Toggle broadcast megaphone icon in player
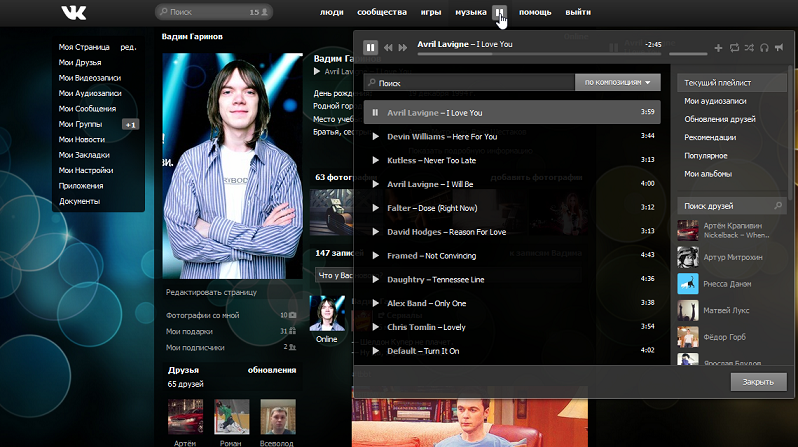798x447 pixels. (779, 47)
